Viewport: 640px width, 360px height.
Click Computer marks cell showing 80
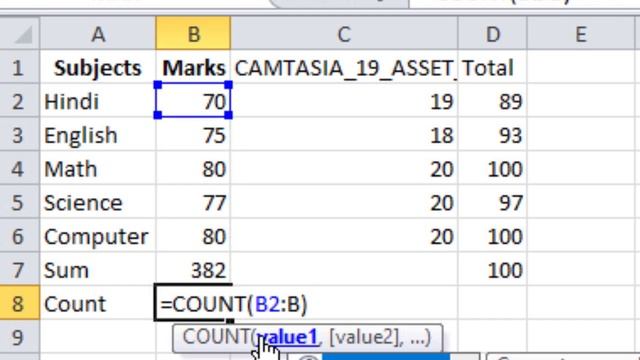coord(193,236)
